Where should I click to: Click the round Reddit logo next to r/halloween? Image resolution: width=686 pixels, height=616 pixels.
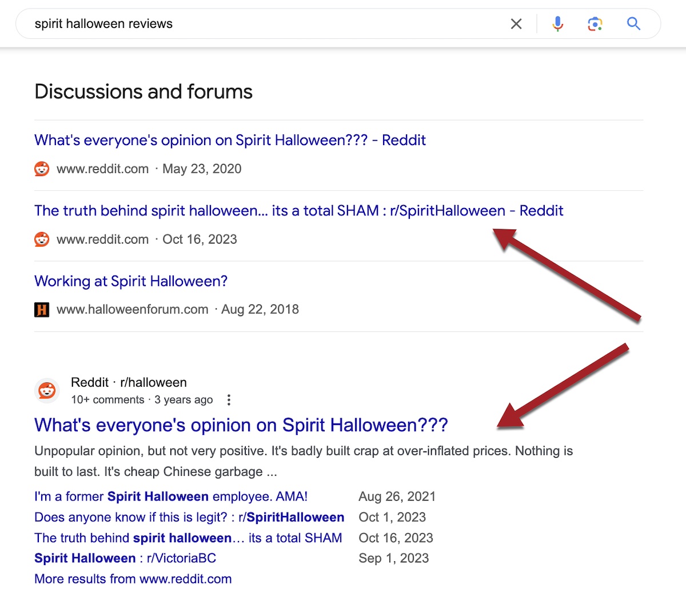click(47, 391)
